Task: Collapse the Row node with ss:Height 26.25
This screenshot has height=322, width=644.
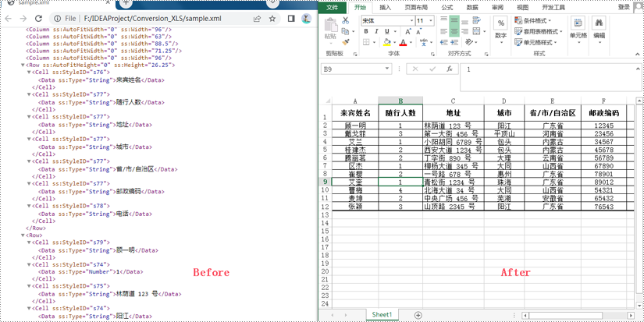Action: click(23, 65)
